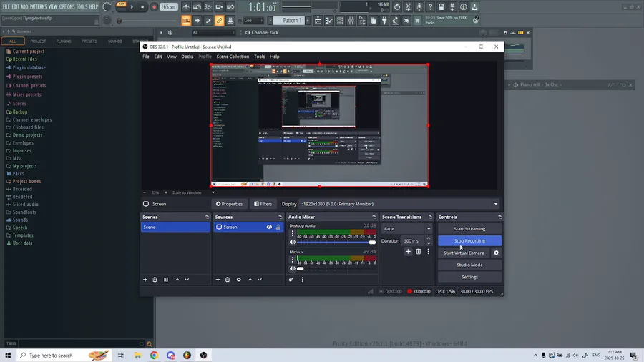Switch to the PLUGINS browser tab
Image resolution: width=644 pixels, height=362 pixels.
[64, 41]
